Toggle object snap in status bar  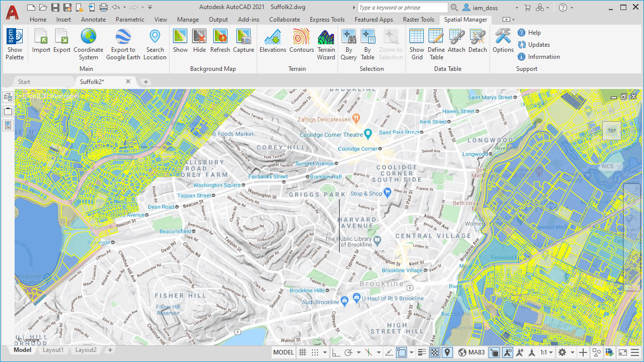(x=401, y=352)
